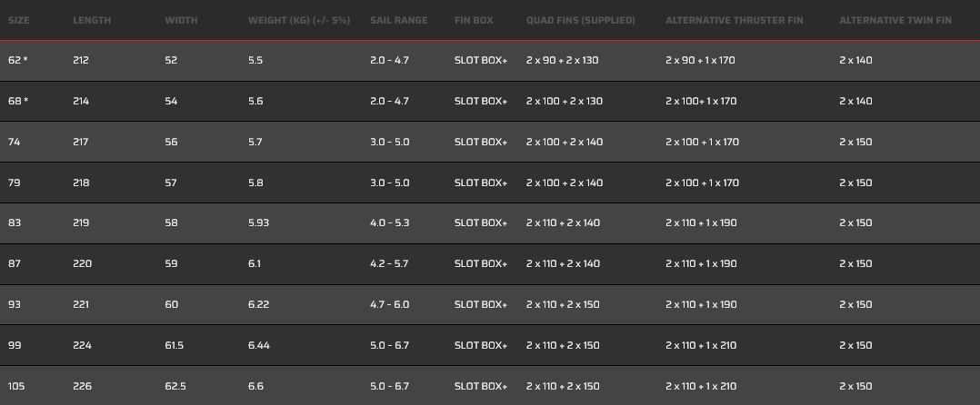
Task: Click the size 105 cell
Action: (x=16, y=386)
